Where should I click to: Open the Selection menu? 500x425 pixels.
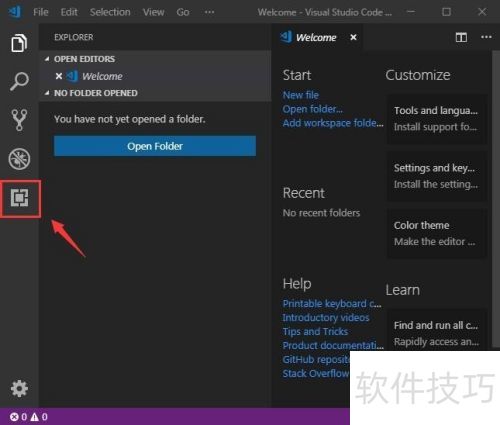point(110,12)
